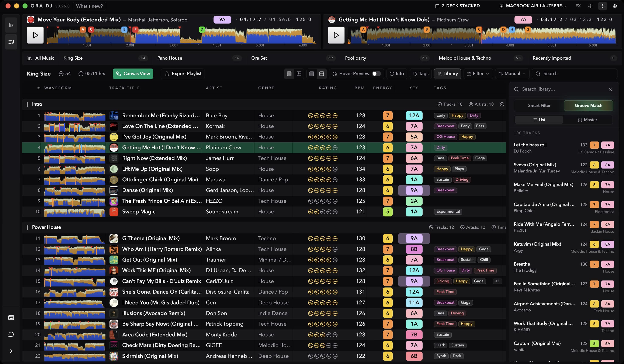Click the Breakbeat tag on Danse row
624x364 pixels.
(x=445, y=190)
